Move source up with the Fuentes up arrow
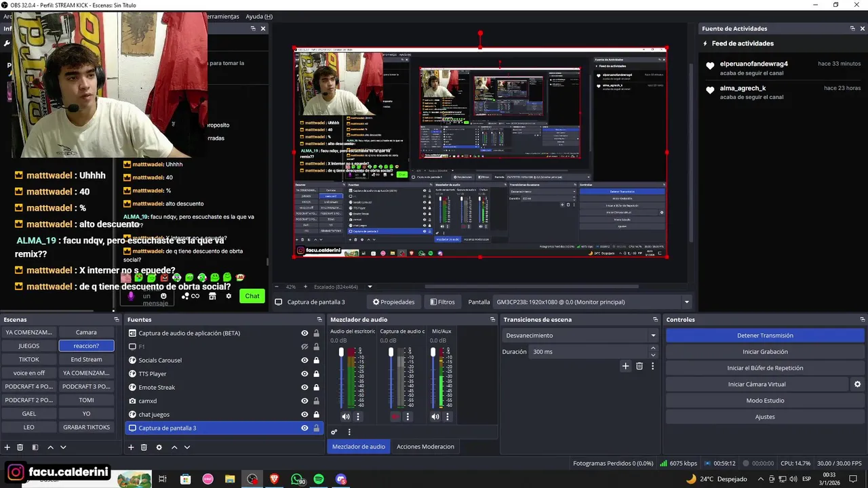The height and width of the screenshot is (488, 868). [174, 447]
